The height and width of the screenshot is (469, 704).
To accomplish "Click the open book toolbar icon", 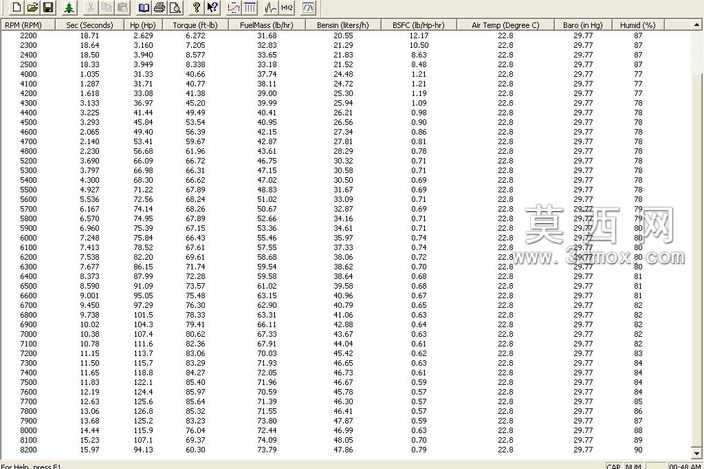I will pos(144,7).
